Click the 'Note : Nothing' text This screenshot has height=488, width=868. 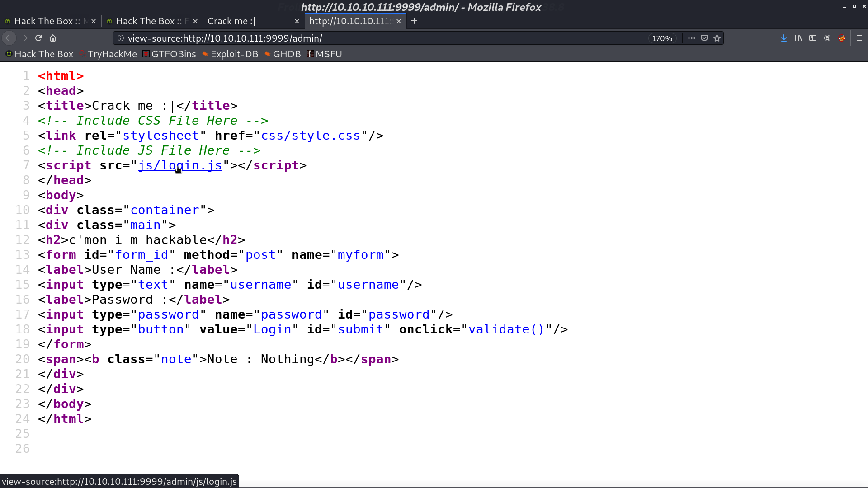point(260,359)
